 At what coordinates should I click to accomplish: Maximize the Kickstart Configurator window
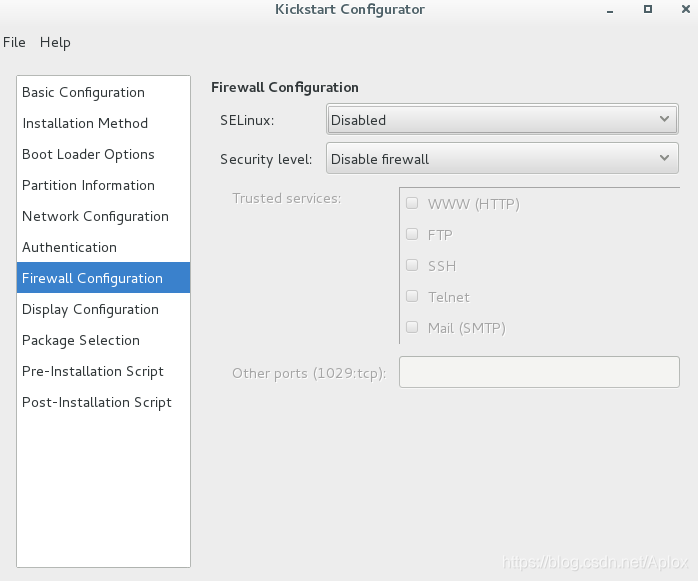point(648,9)
